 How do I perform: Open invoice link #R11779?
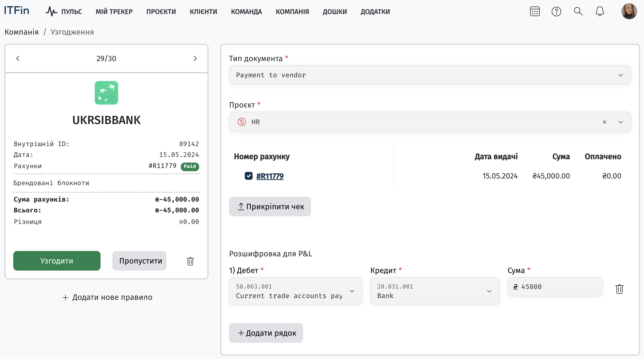270,176
